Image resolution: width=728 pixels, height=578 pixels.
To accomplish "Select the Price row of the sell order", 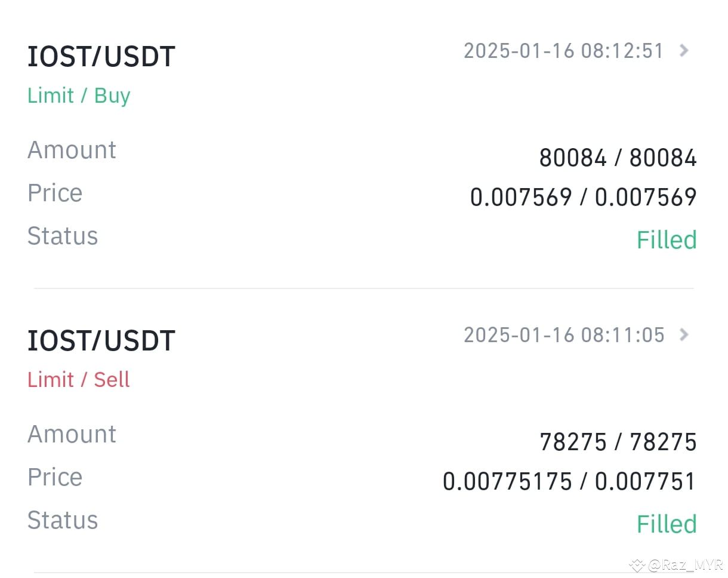I will [55, 477].
